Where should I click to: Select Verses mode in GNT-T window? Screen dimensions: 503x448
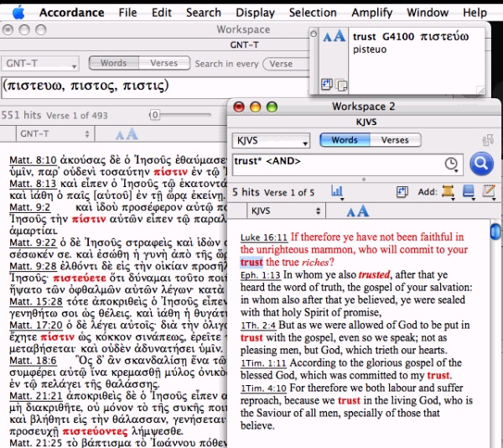[x=164, y=63]
